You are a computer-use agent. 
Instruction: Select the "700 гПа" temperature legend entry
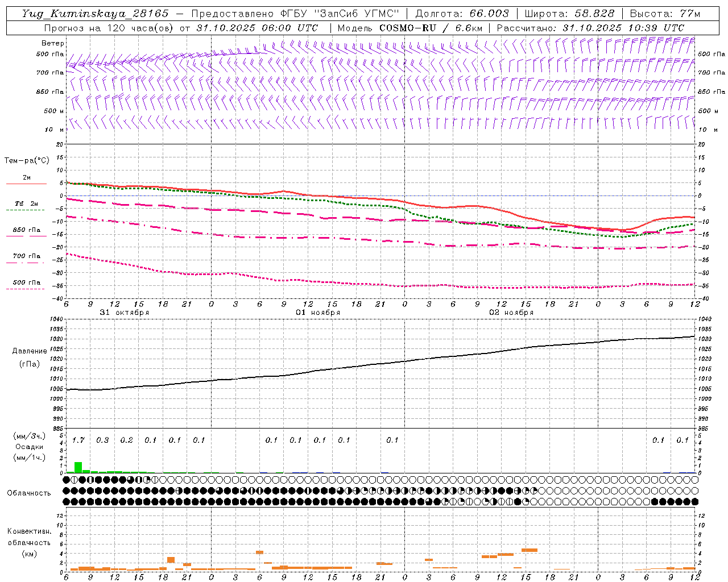pos(27,256)
